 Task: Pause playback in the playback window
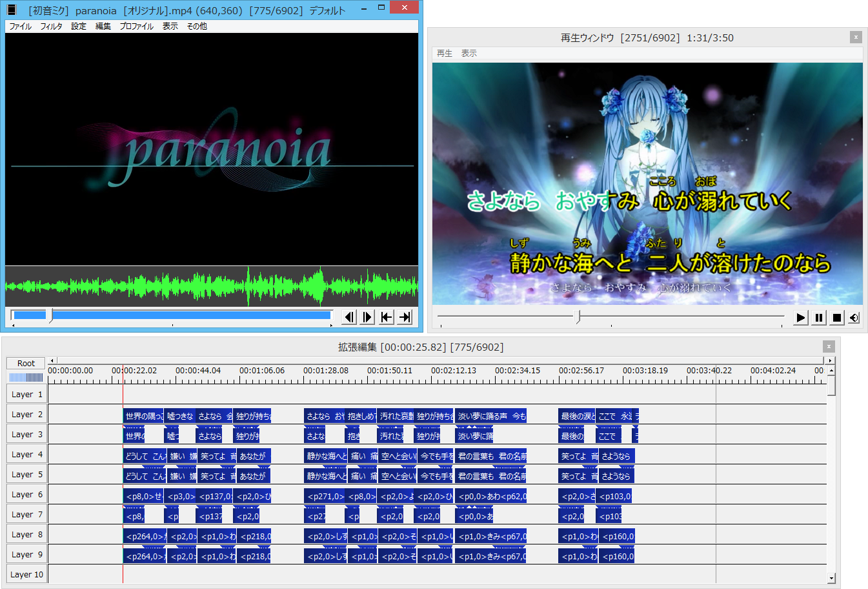(819, 317)
